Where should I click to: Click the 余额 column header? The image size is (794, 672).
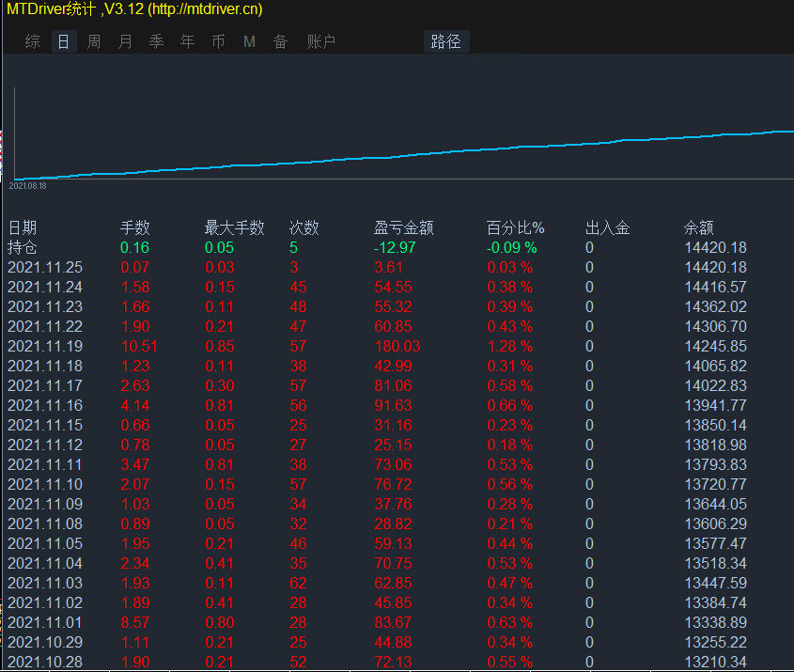point(699,227)
